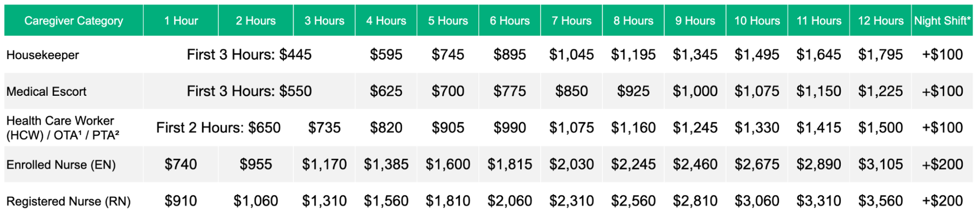The image size is (980, 220).
Task: Select the Health Care Worker 5 Hours price $905
Action: point(448,128)
